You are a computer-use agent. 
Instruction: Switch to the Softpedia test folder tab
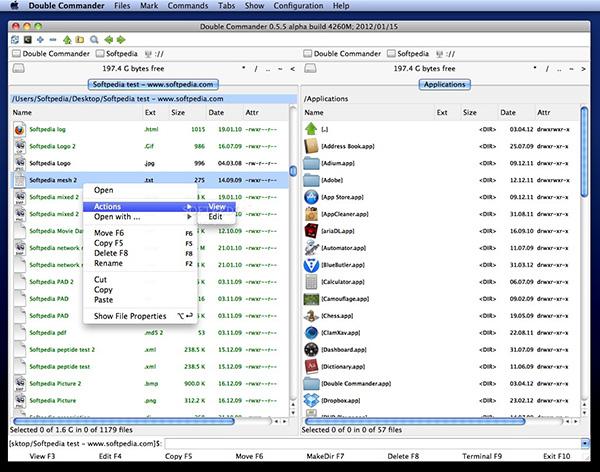(153, 84)
